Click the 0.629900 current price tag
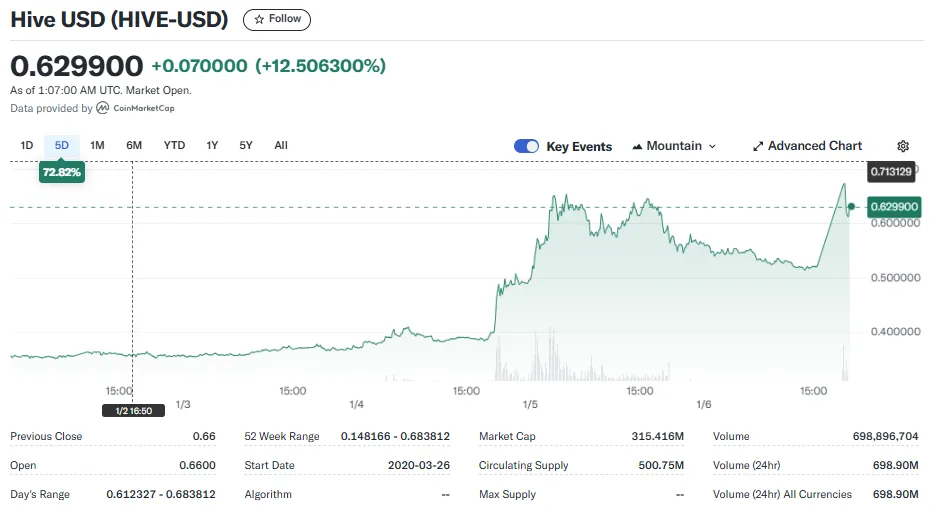 [x=894, y=207]
